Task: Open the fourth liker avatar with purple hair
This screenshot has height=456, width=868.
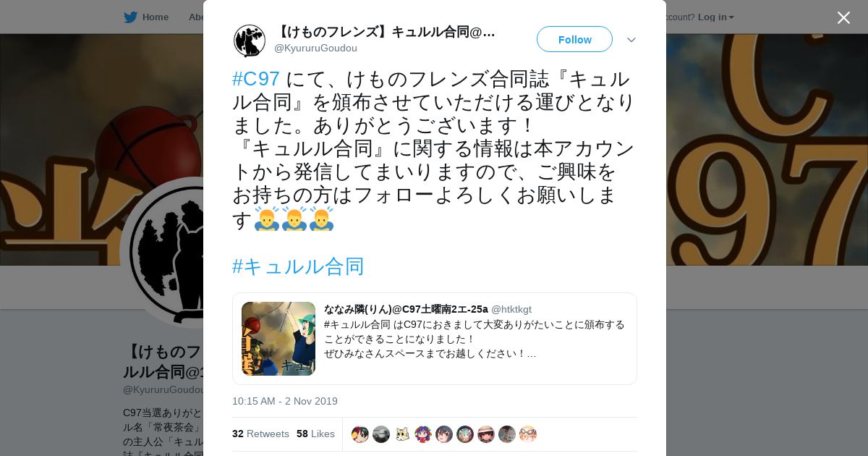Action: coord(423,434)
